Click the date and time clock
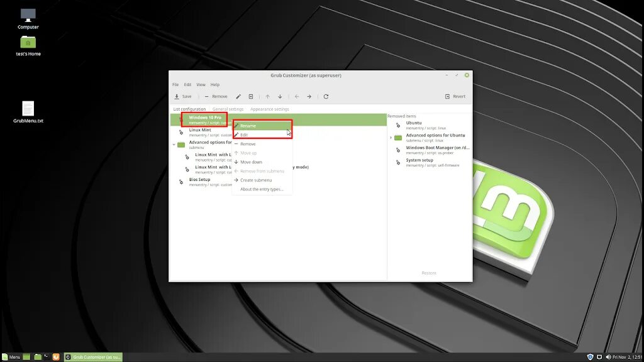The height and width of the screenshot is (362, 644). 628,357
